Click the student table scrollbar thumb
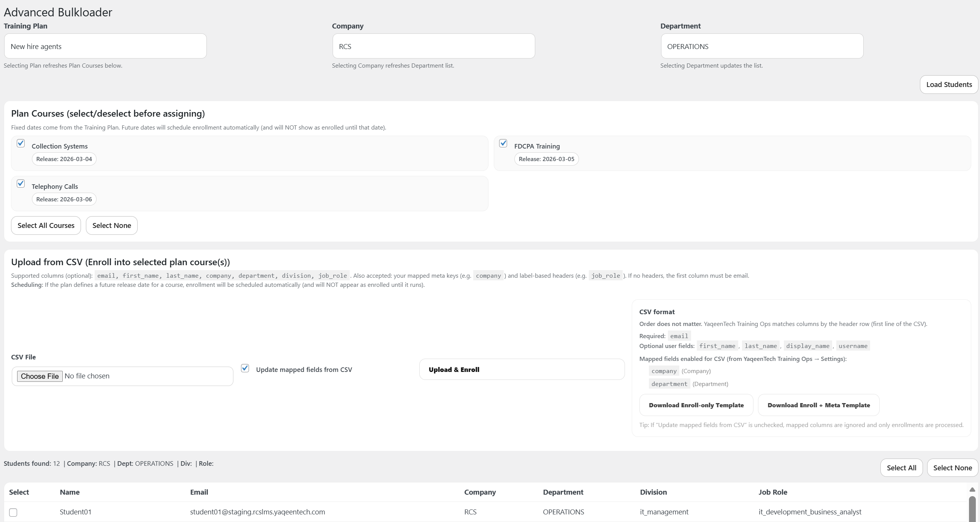The height and width of the screenshot is (522, 980). pos(972,509)
